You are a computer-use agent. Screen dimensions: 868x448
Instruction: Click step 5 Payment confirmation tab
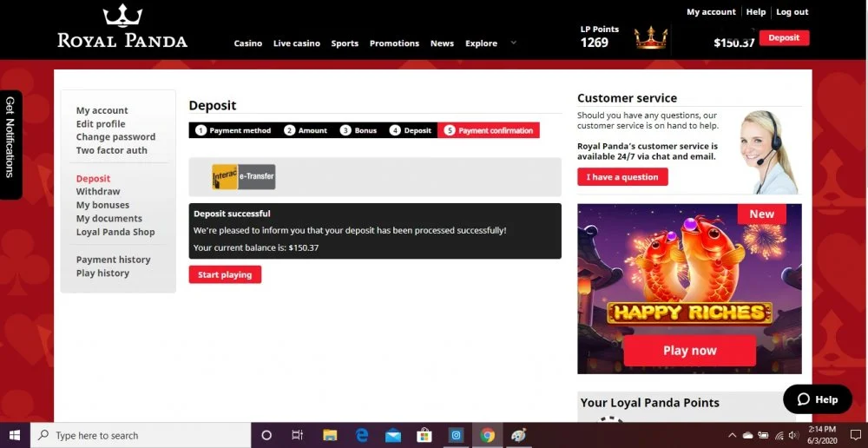coord(488,131)
